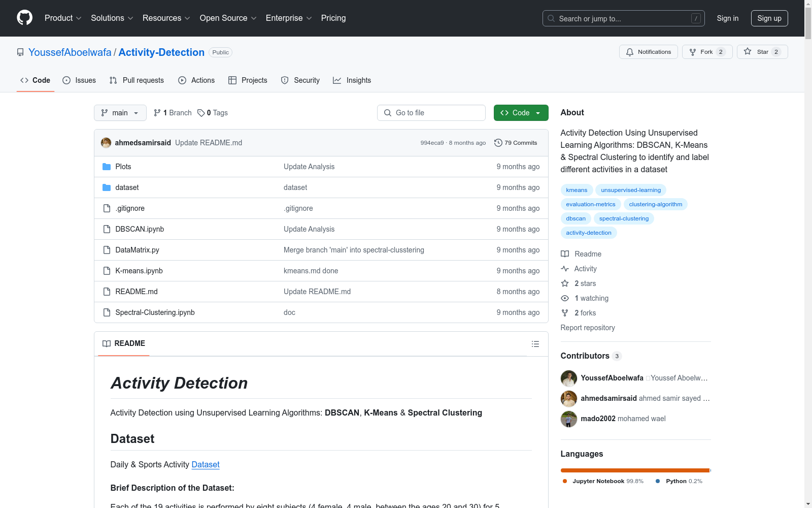Click the file icon beside DataMatrix.py
812x508 pixels.
pos(107,250)
